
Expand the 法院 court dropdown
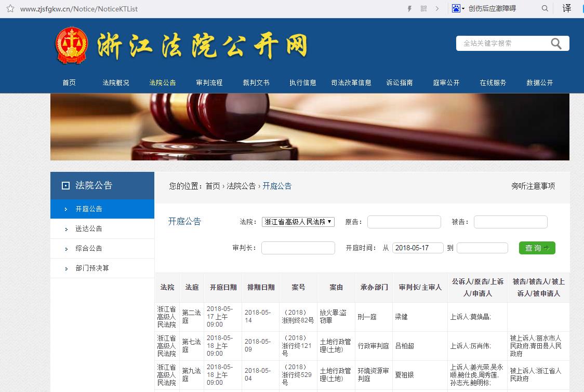[x=298, y=222]
